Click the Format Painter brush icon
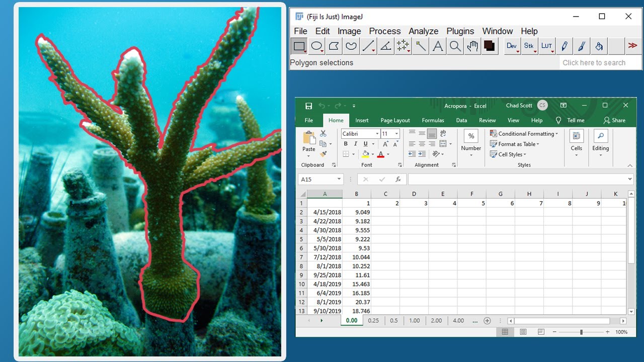Image resolution: width=644 pixels, height=362 pixels. pos(323,154)
